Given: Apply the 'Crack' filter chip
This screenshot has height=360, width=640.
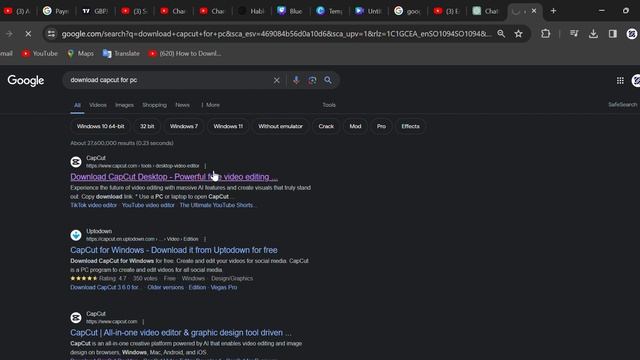Looking at the screenshot, I should (x=326, y=127).
